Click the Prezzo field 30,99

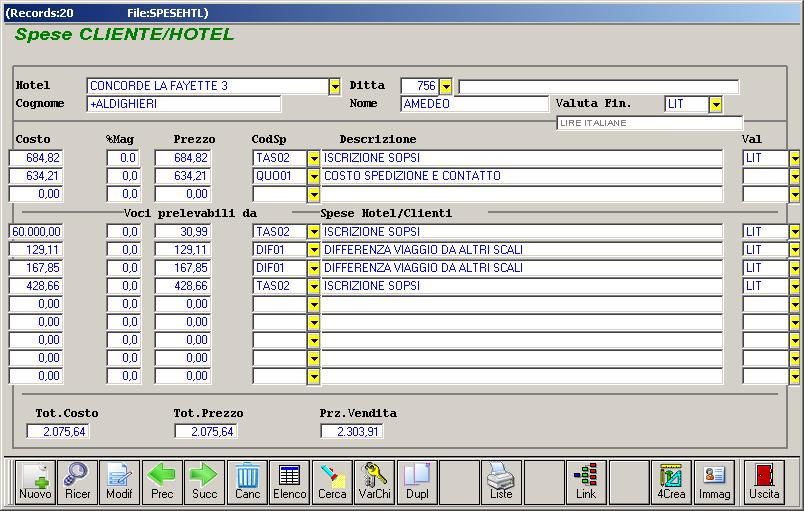coord(183,232)
